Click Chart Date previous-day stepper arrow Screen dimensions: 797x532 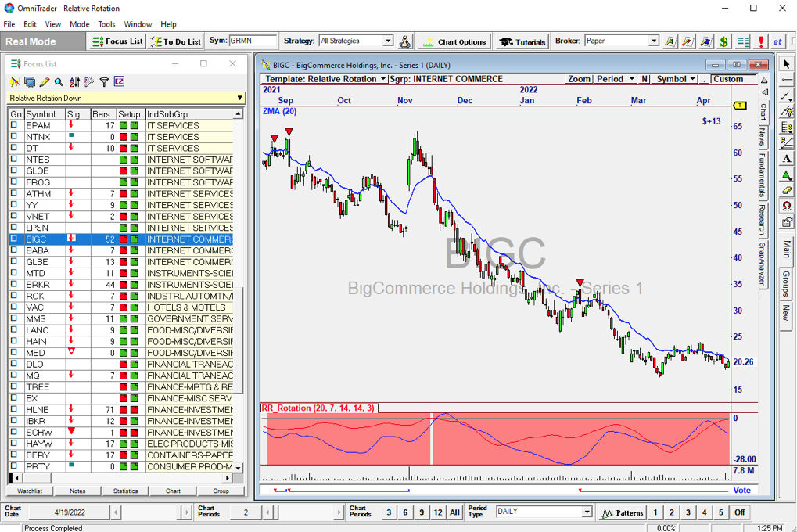tap(116, 512)
